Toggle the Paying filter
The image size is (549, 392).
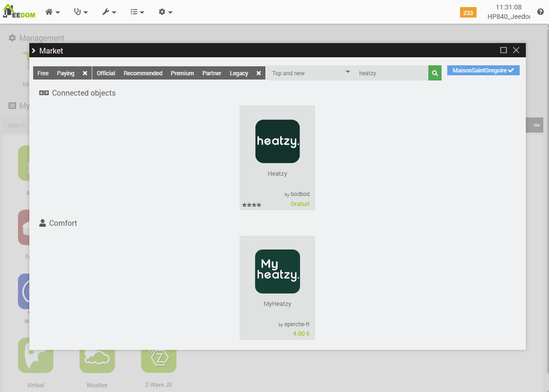[x=66, y=73]
